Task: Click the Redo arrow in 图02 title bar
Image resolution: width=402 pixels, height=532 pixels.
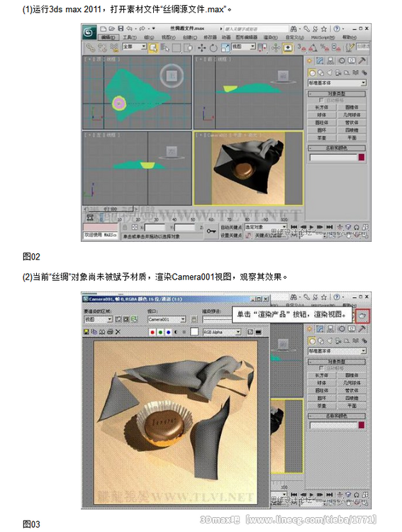Action: tap(142, 29)
